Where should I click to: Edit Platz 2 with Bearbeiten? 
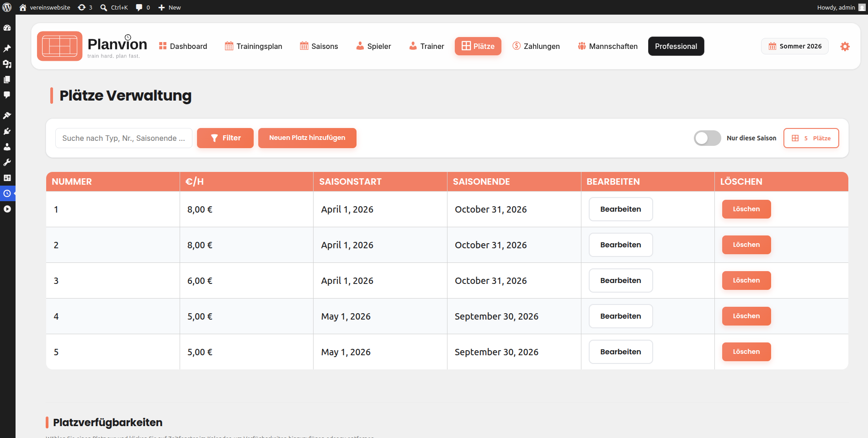(621, 245)
